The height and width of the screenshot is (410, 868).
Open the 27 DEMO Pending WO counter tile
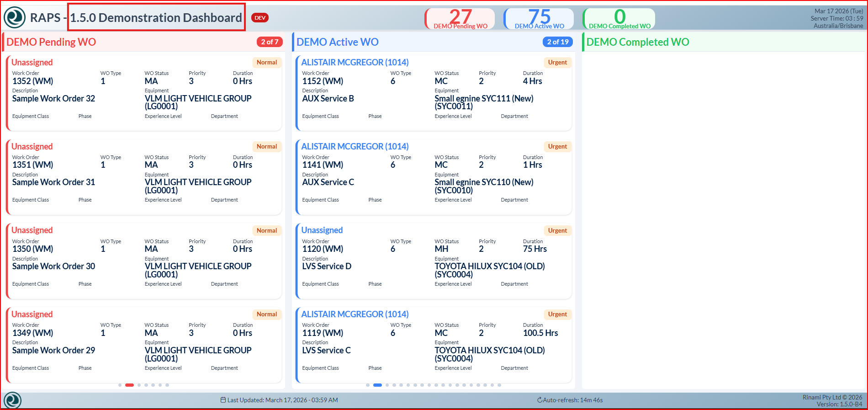pyautogui.click(x=460, y=19)
